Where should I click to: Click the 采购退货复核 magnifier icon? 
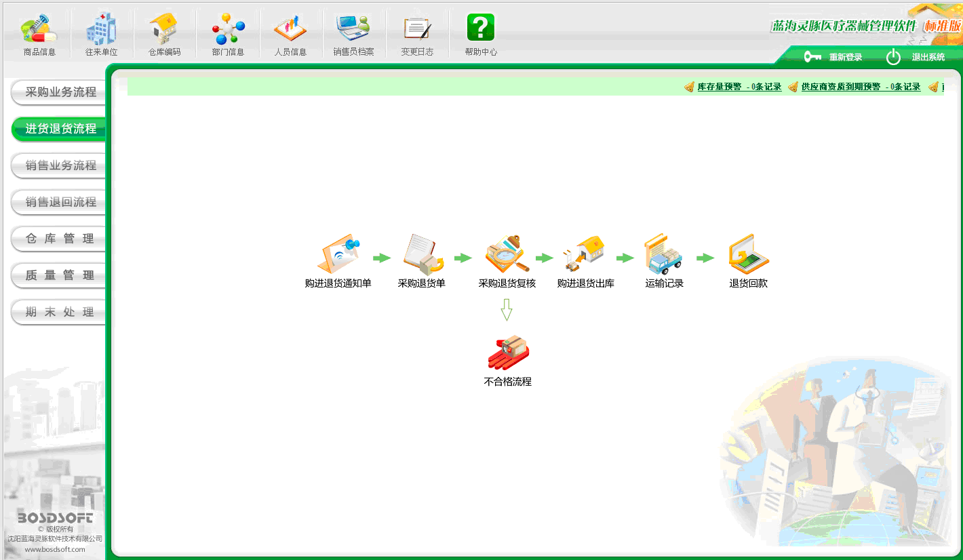point(507,254)
